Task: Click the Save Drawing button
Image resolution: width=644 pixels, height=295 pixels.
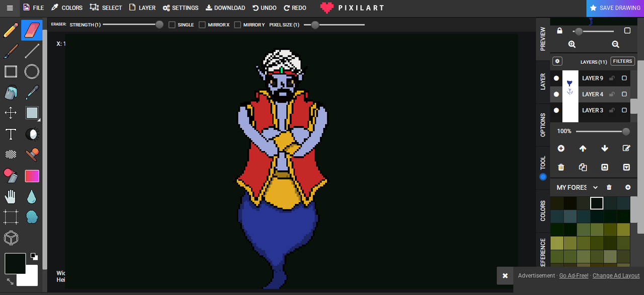Action: coord(615,8)
